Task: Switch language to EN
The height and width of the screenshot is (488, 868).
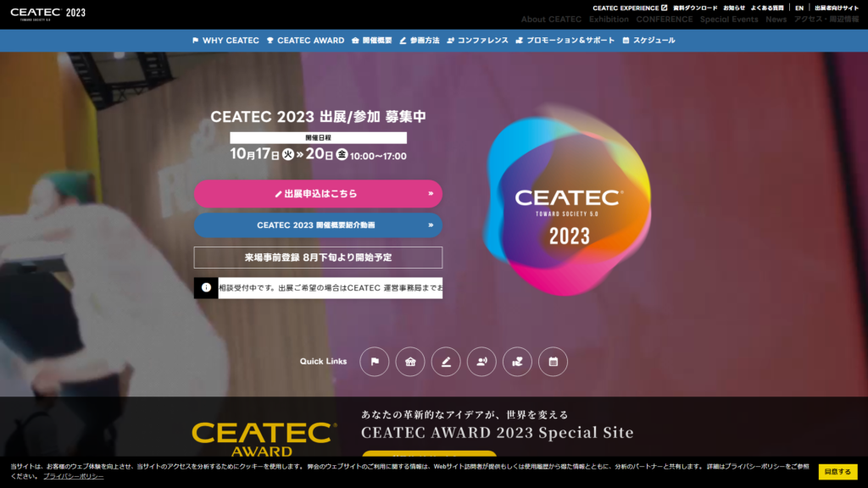Action: (x=799, y=8)
